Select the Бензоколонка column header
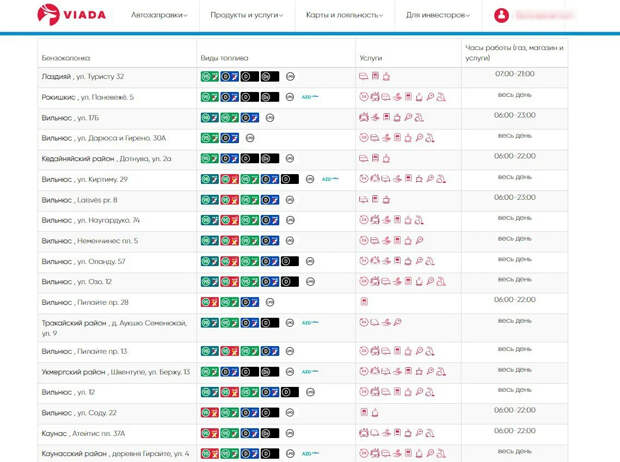The image size is (620, 462). point(66,58)
